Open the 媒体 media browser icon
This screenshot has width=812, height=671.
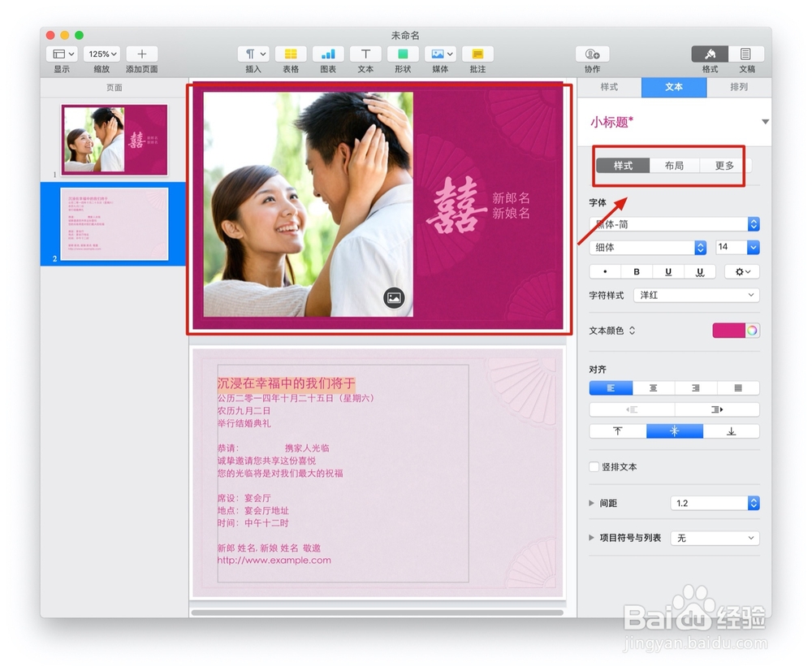[439, 54]
